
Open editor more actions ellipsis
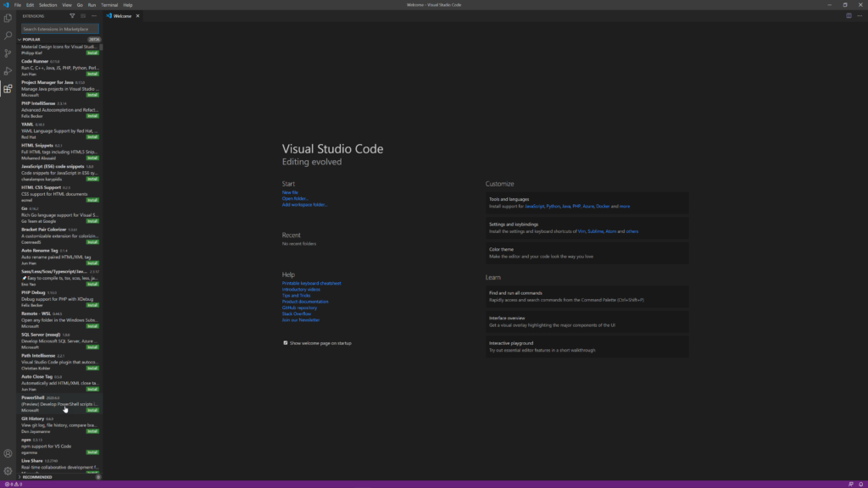(860, 16)
